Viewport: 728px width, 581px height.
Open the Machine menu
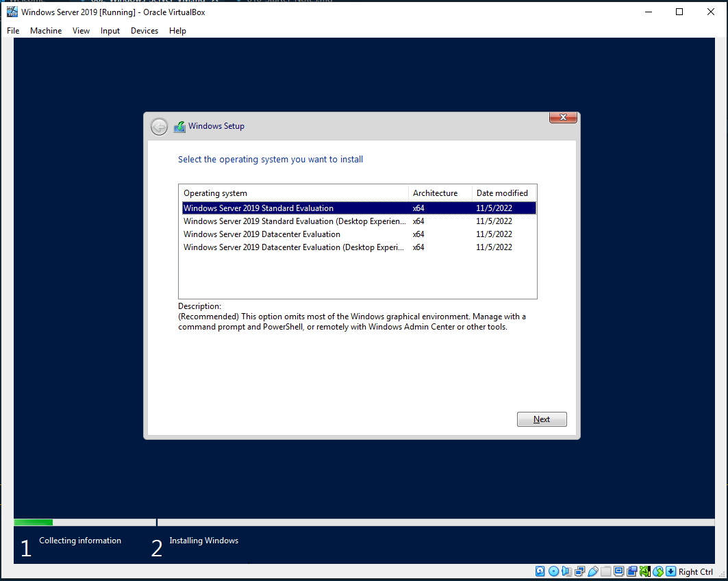click(x=46, y=31)
